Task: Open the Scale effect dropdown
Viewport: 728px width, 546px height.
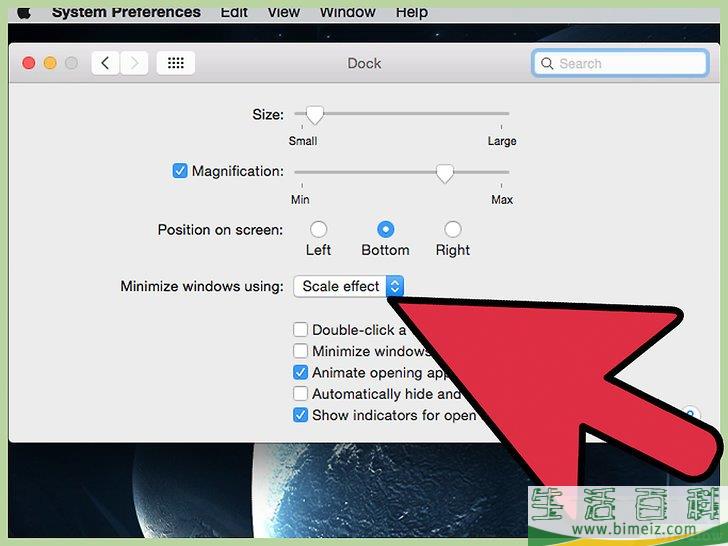Action: coord(348,286)
